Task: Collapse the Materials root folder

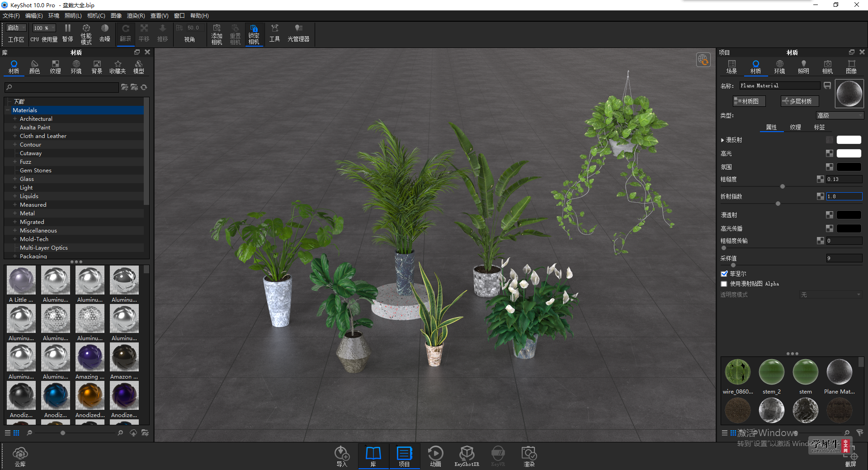Action: point(8,110)
